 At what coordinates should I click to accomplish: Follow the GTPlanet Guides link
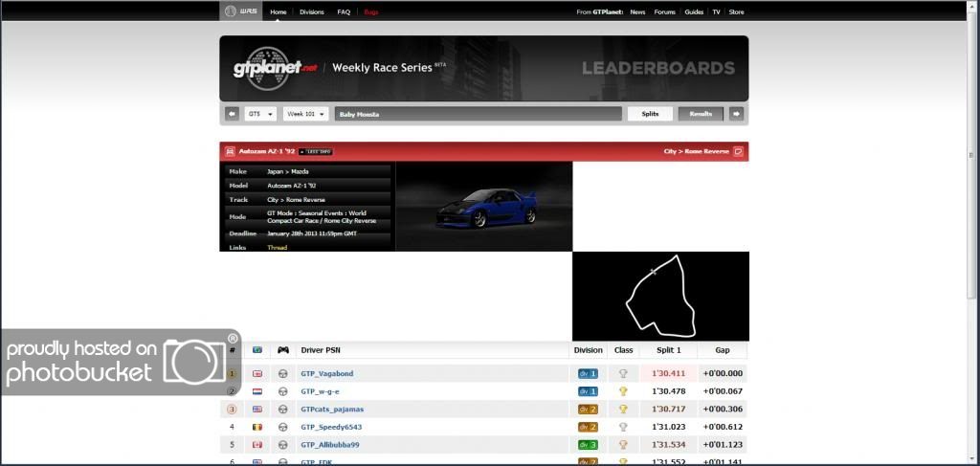coord(694,11)
